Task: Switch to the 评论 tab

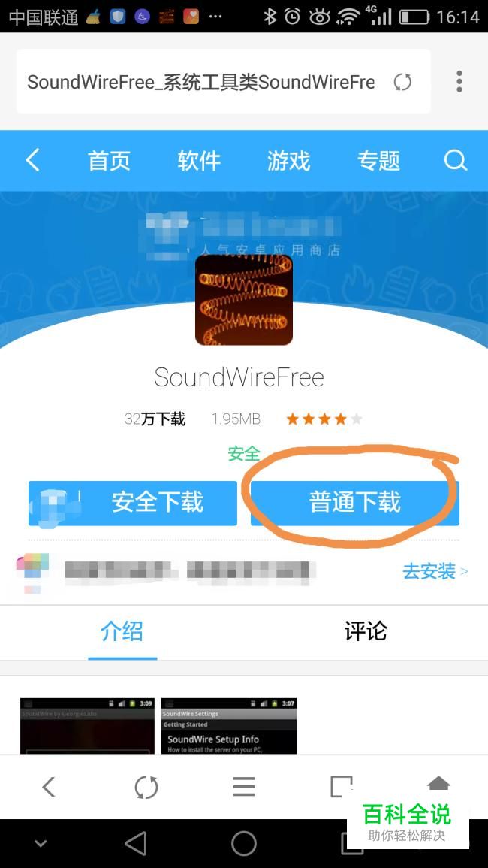Action: tap(366, 631)
